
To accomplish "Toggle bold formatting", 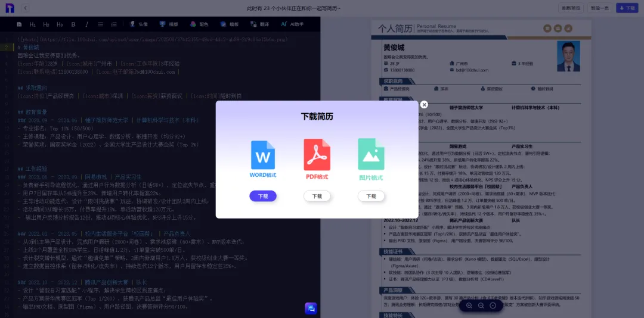I will click(x=73, y=24).
